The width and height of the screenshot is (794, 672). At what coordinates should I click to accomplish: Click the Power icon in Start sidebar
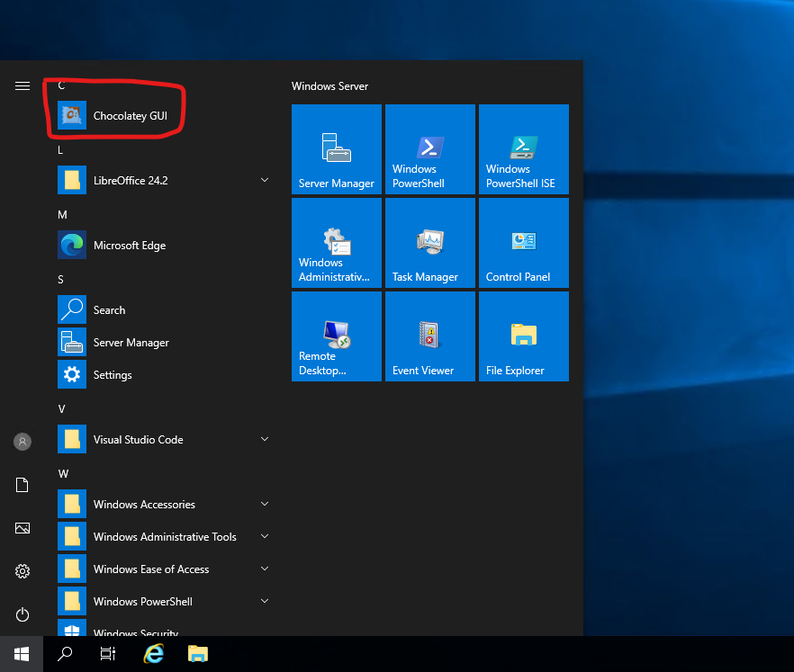pos(23,614)
